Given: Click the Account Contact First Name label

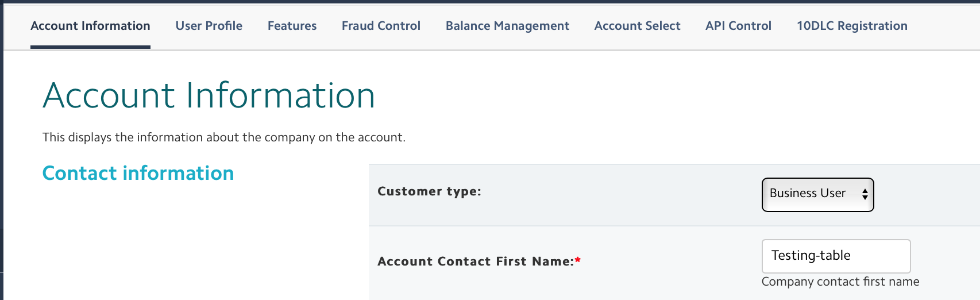Looking at the screenshot, I should 475,261.
